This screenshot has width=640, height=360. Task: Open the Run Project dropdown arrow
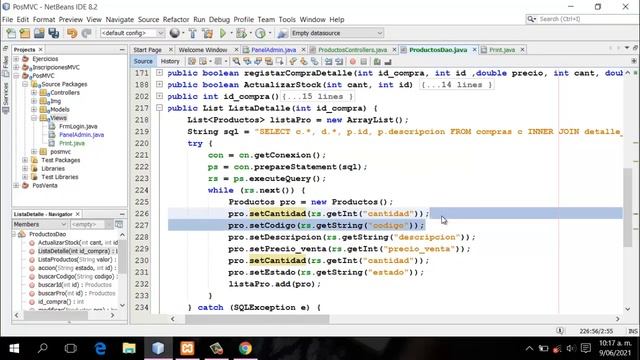tap(231, 33)
